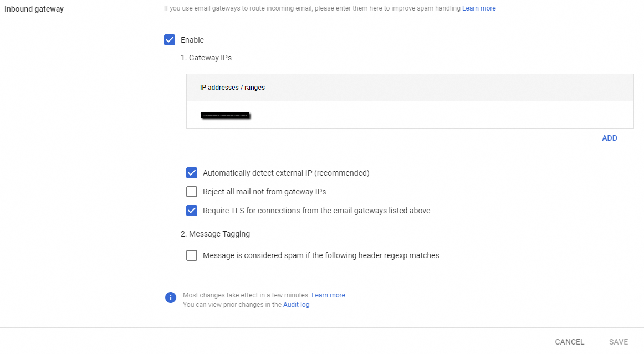Open the top Learn more link about gateways
Image resolution: width=644 pixels, height=354 pixels.
pos(479,8)
